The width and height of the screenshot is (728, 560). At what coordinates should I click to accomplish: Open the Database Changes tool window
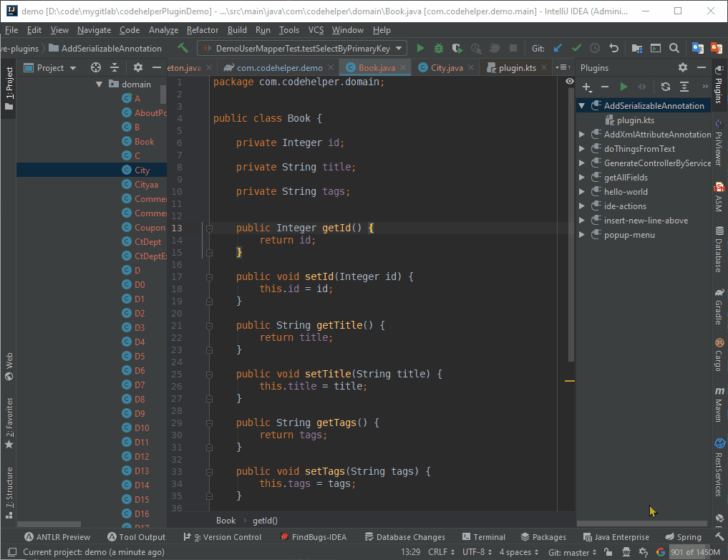point(405,537)
